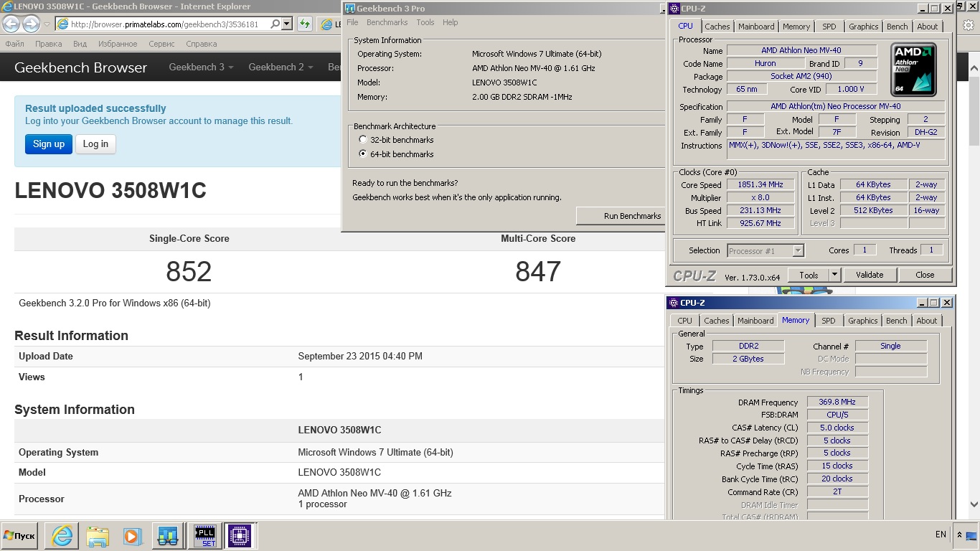Click the Single-Core Score 852
This screenshot has width=980, height=551.
click(189, 272)
